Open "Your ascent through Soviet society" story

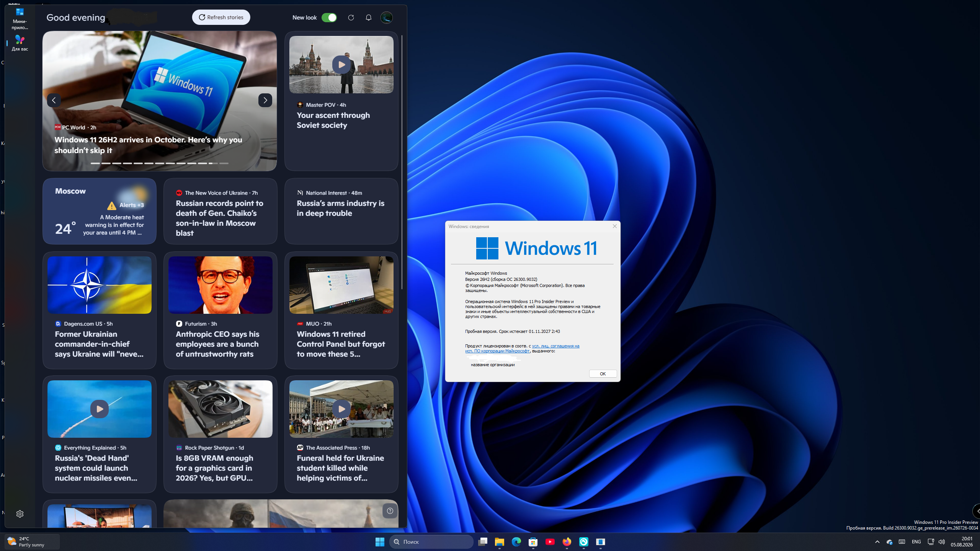click(333, 120)
